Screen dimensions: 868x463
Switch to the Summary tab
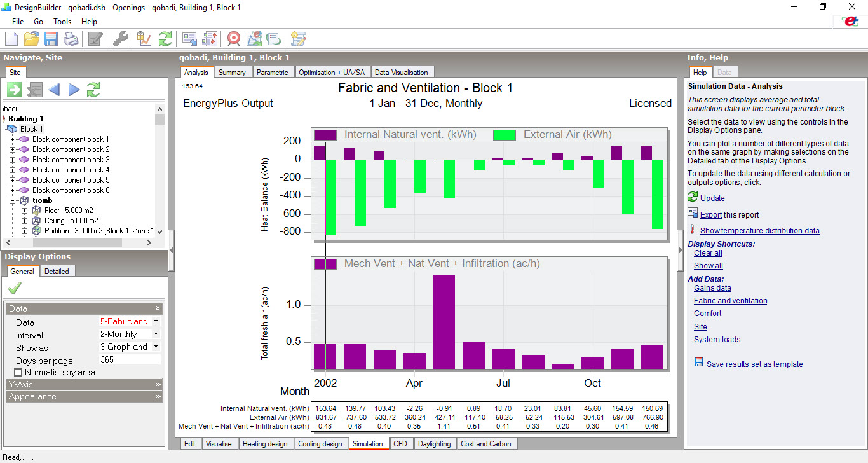(232, 73)
